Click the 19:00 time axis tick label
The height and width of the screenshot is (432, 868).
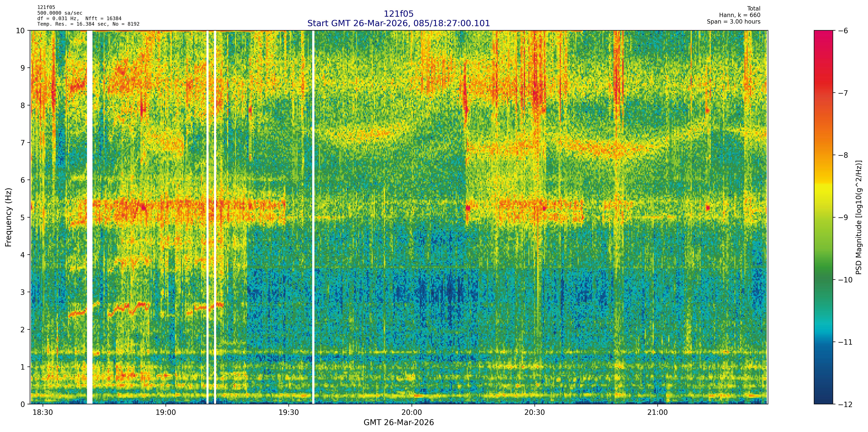coord(166,413)
